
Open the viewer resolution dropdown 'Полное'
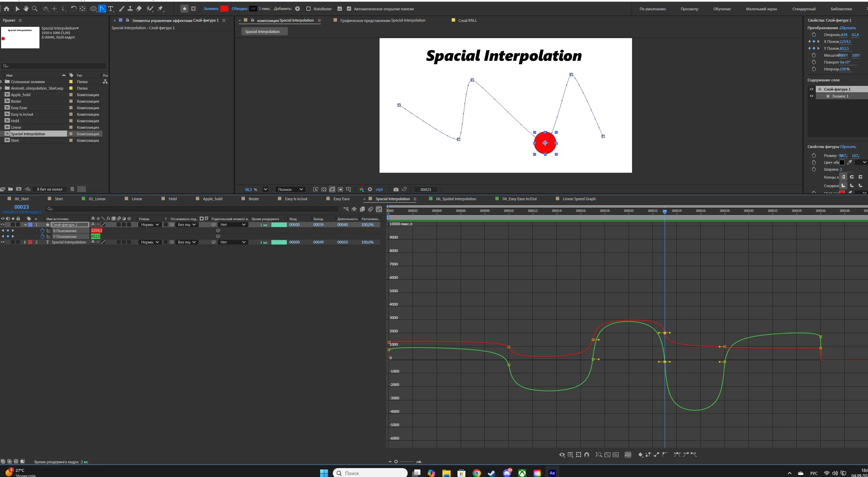coord(290,189)
